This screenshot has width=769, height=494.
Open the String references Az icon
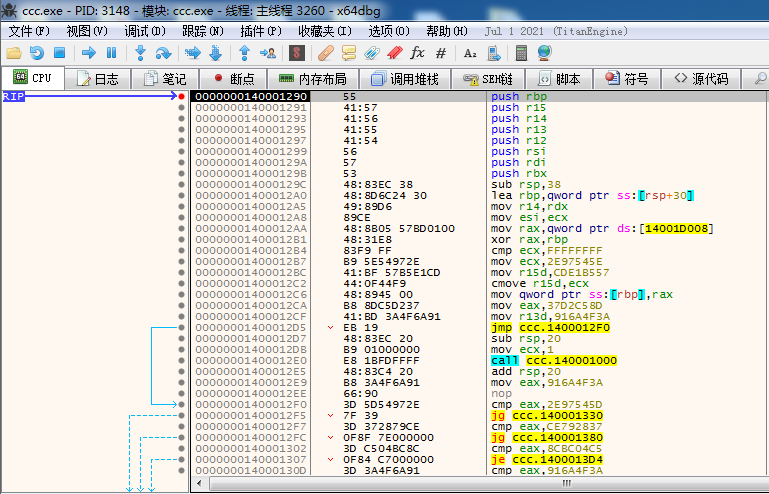click(x=470, y=53)
